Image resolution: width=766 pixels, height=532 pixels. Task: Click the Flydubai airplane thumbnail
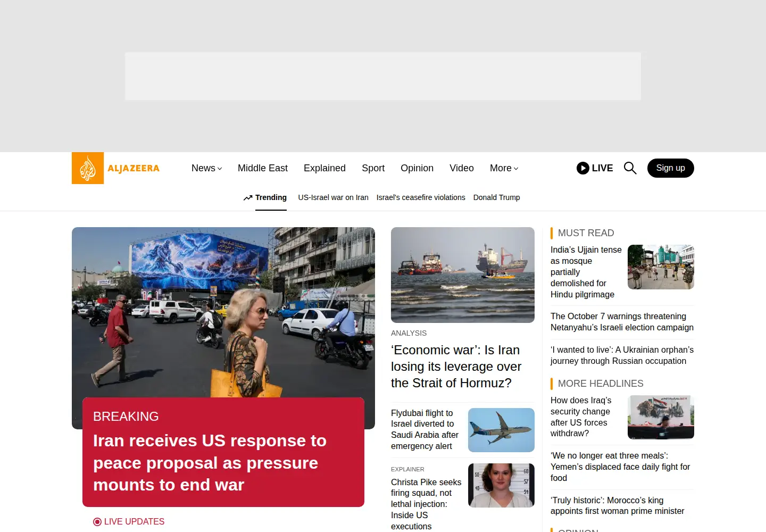pos(501,430)
